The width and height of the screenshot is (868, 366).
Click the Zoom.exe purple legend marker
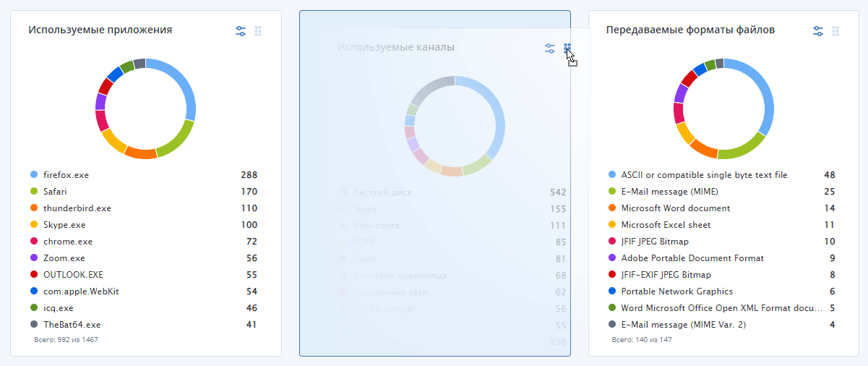pyautogui.click(x=34, y=258)
